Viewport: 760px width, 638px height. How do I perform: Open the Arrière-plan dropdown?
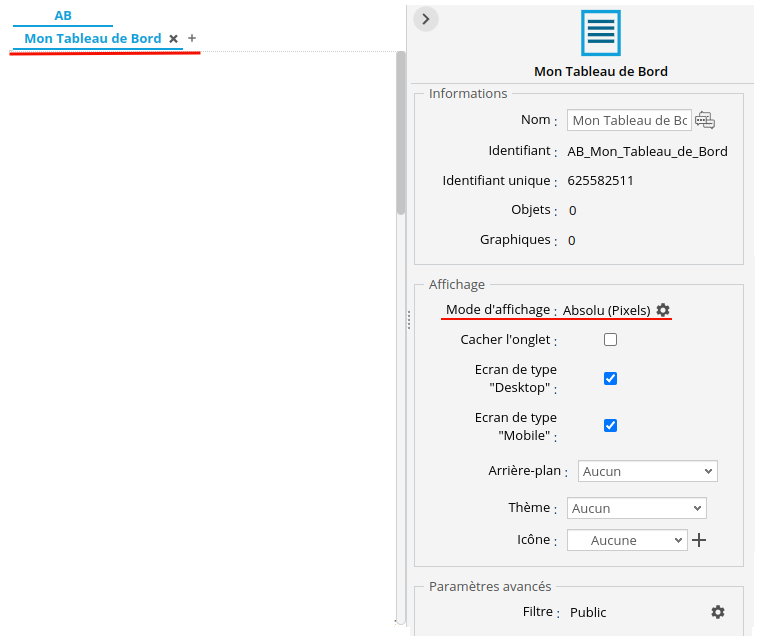coord(648,471)
